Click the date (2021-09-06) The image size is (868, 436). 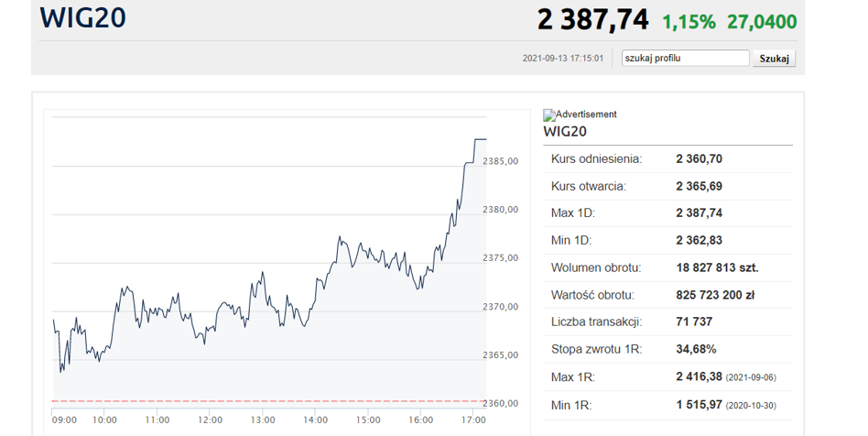pyautogui.click(x=751, y=377)
